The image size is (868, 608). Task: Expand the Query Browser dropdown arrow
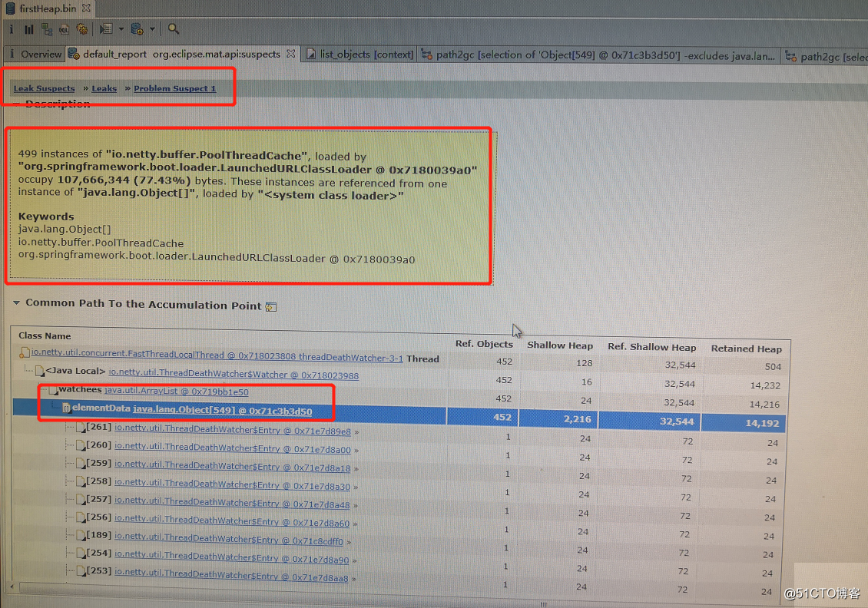click(152, 28)
